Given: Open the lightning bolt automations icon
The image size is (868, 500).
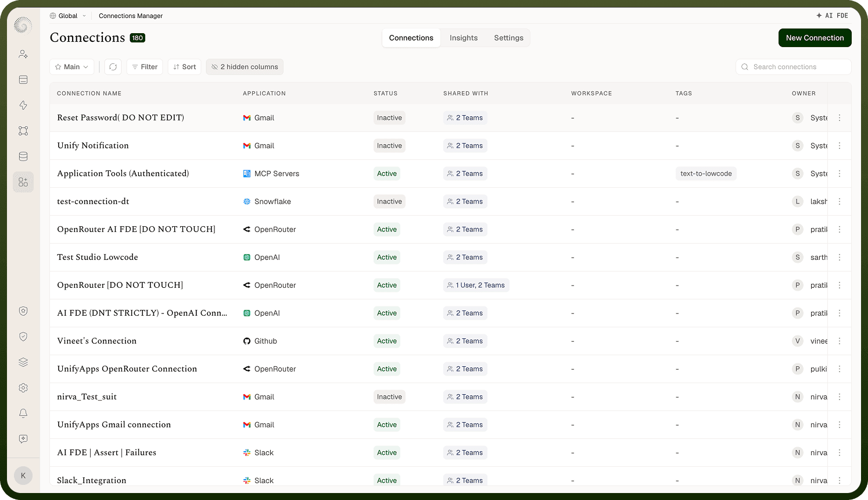Looking at the screenshot, I should pos(23,105).
